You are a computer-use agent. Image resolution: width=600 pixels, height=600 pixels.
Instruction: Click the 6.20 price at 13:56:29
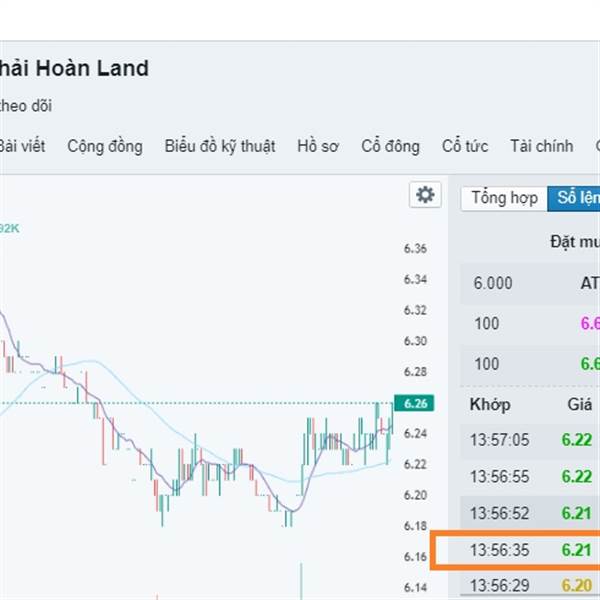pos(577,586)
